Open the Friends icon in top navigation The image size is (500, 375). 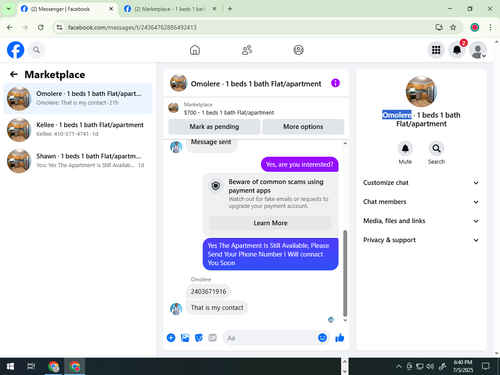pyautogui.click(x=247, y=50)
